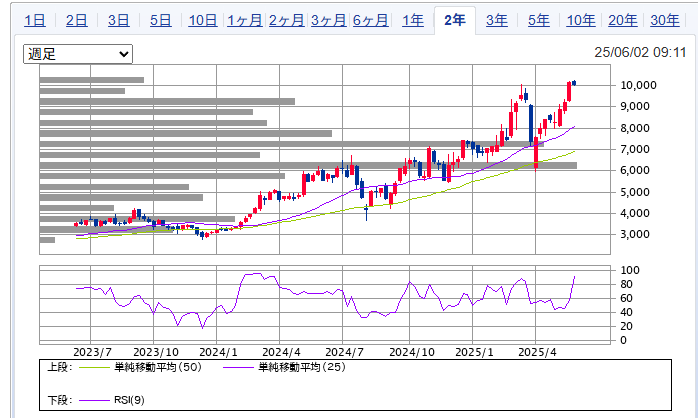Image resolution: width=698 pixels, height=418 pixels.
Task: Click the 3,000 price axis label
Action: click(635, 234)
